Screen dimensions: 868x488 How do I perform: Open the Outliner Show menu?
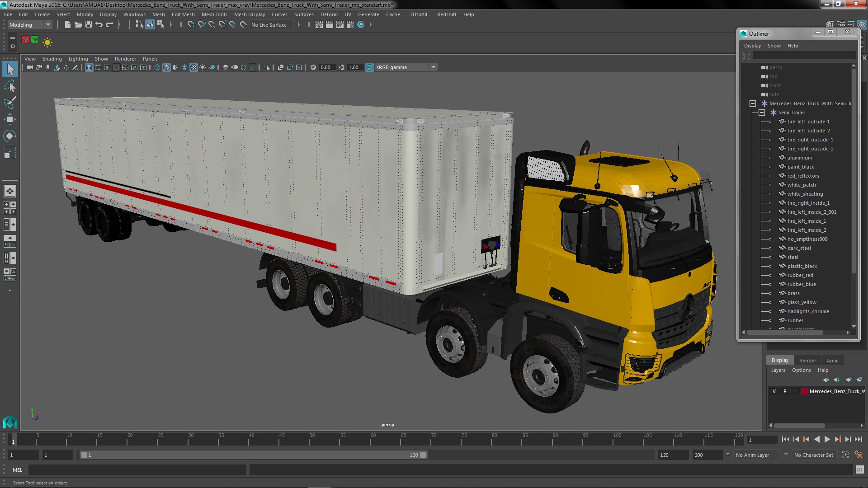774,46
